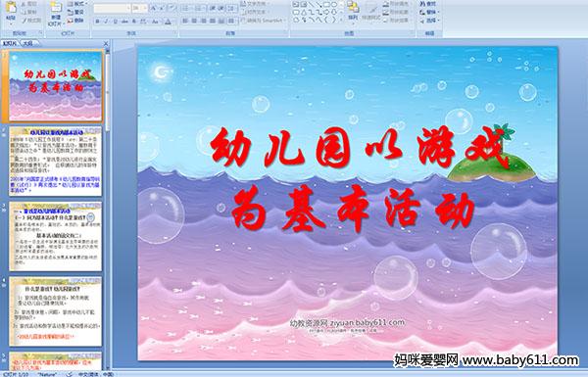Viewport: 588px width, 377px height.
Task: Click the Reset slide icon
Action: 71,13
